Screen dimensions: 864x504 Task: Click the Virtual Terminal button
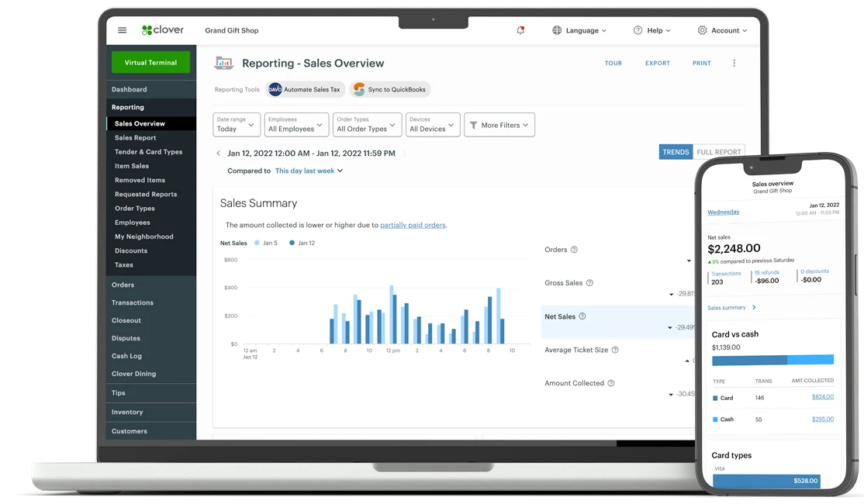pyautogui.click(x=150, y=62)
